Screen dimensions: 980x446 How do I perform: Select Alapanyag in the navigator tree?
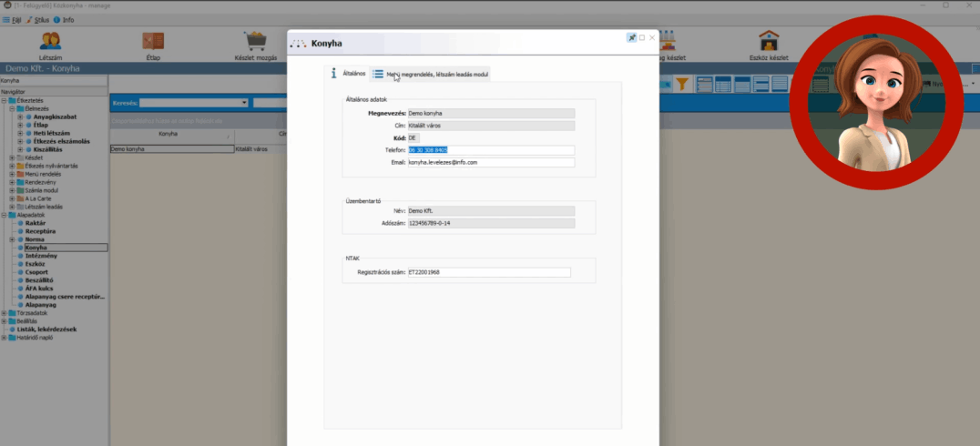pyautogui.click(x=40, y=304)
